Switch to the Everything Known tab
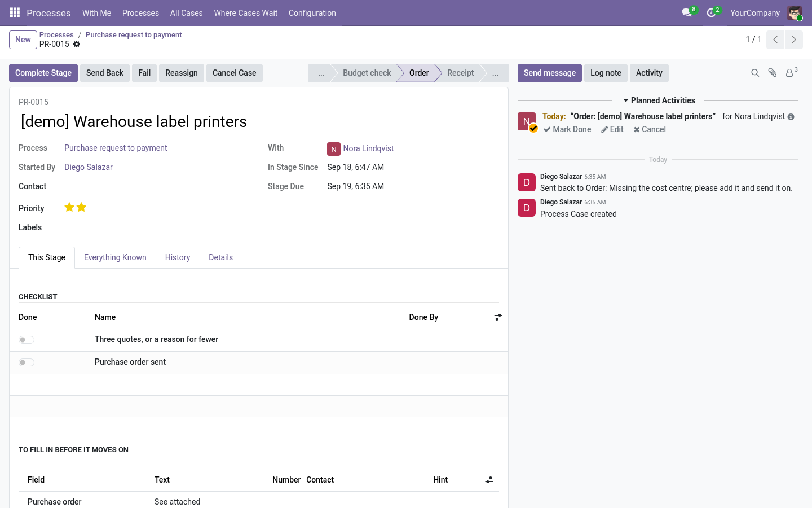The height and width of the screenshot is (508, 812). tap(115, 257)
